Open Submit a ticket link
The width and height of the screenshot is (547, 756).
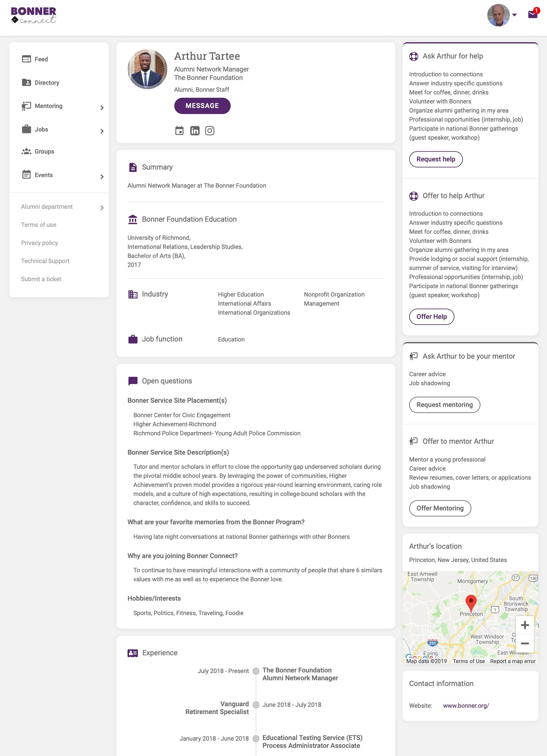tap(41, 279)
